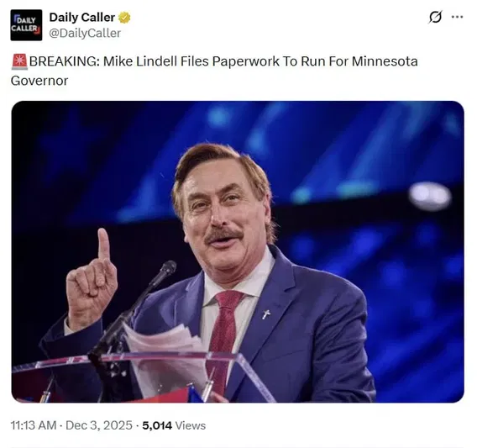Viewport: 477px width, 448px height.
Task: Open the Grok explain-this-post icon
Action: [435, 17]
